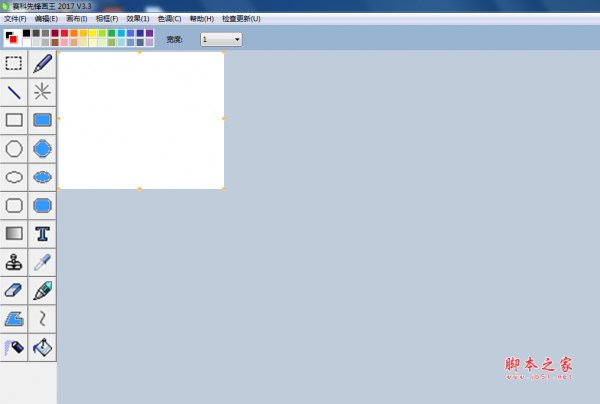Open the 画布(I) menu
Image resolution: width=600 pixels, height=404 pixels.
pos(77,19)
